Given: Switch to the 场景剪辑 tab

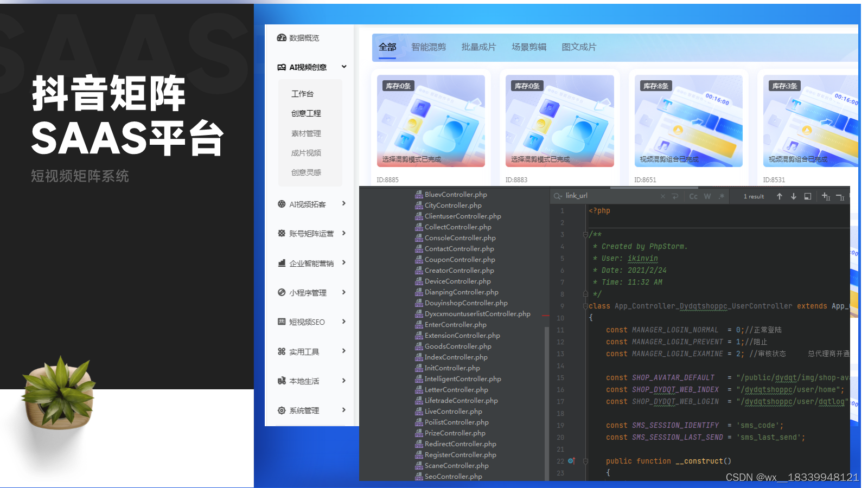Looking at the screenshot, I should click(x=529, y=47).
